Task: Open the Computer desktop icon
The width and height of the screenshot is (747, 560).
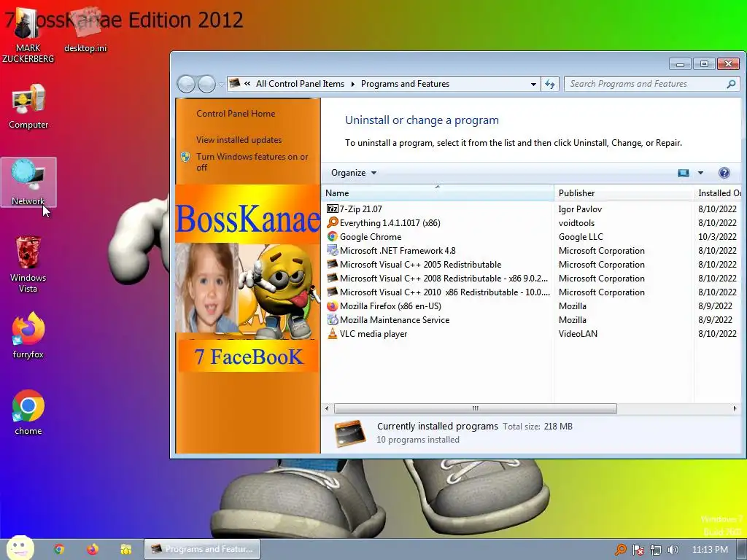Action: click(28, 106)
